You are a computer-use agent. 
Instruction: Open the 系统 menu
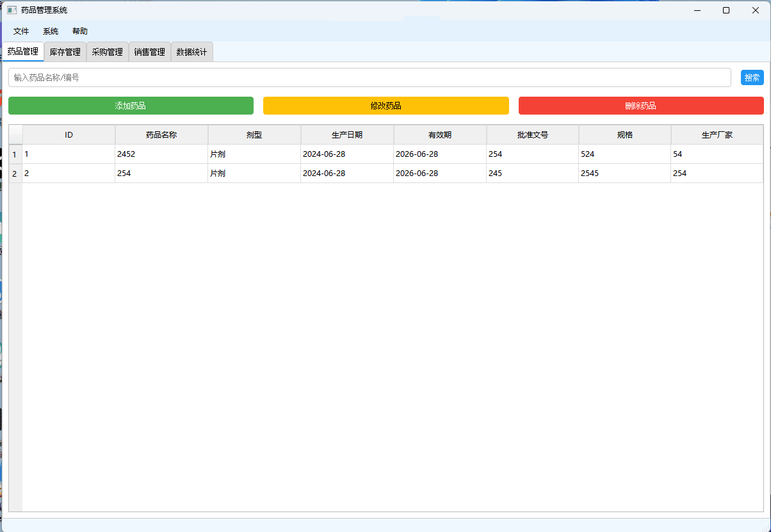pyautogui.click(x=51, y=31)
